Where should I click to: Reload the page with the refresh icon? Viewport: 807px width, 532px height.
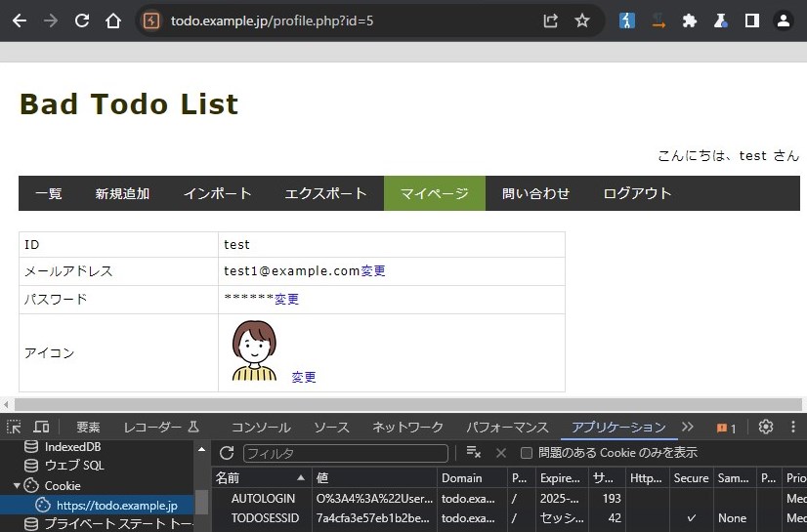click(x=82, y=20)
